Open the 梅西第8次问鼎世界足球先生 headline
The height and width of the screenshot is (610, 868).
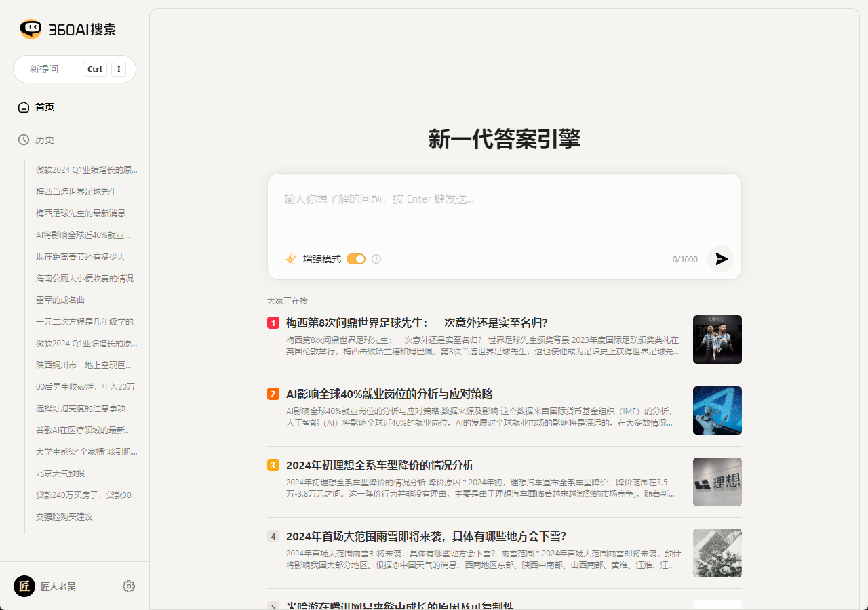[x=416, y=323]
